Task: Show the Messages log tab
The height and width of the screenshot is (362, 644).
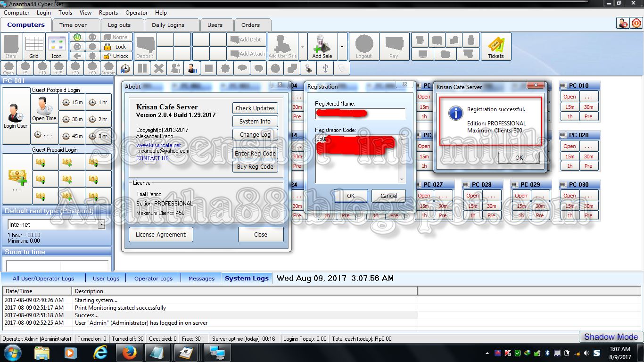Action: (201, 279)
